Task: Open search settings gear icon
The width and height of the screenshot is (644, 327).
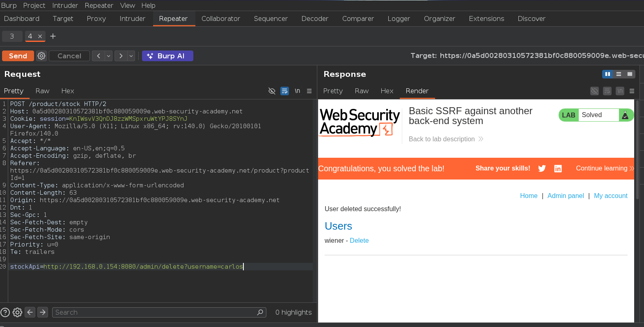Action: pos(17,312)
